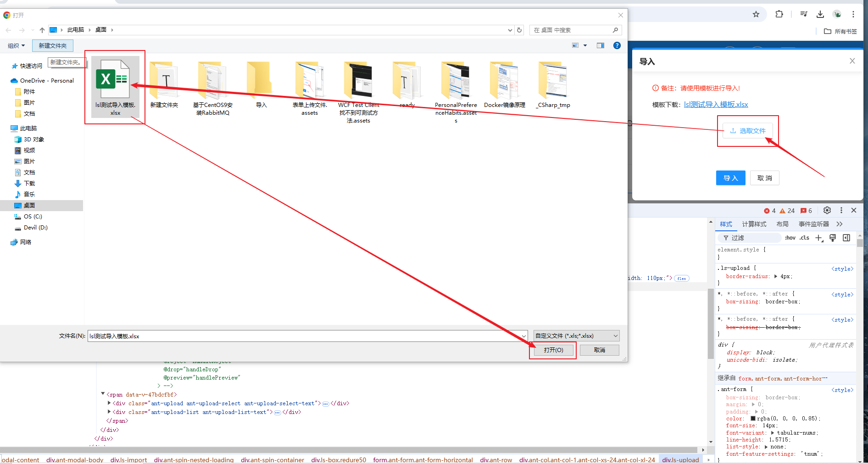Expand the 组织 menu dropdown
The image size is (868, 464).
[x=16, y=46]
